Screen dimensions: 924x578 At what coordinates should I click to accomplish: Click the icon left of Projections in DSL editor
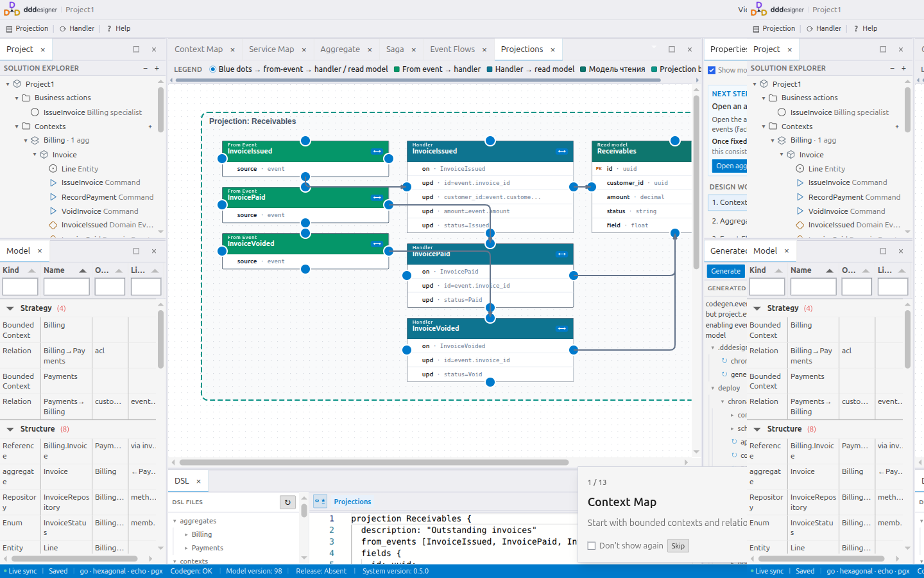(320, 501)
